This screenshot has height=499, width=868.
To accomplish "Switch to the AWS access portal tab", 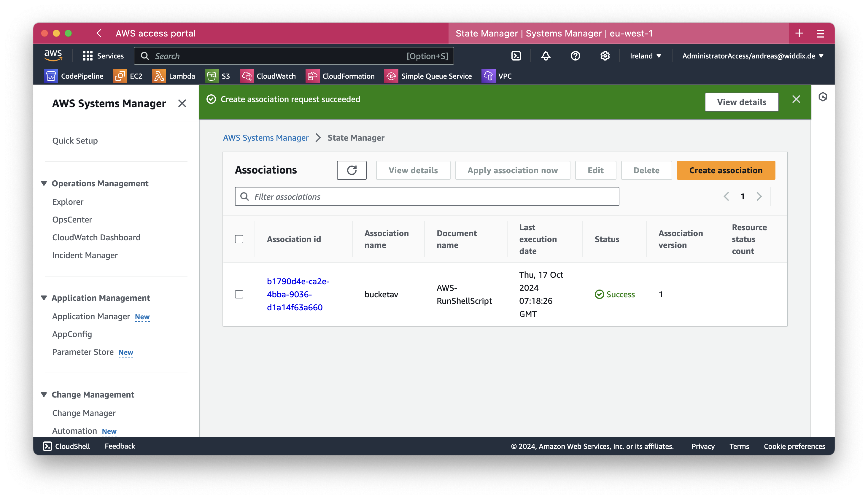I will point(155,33).
